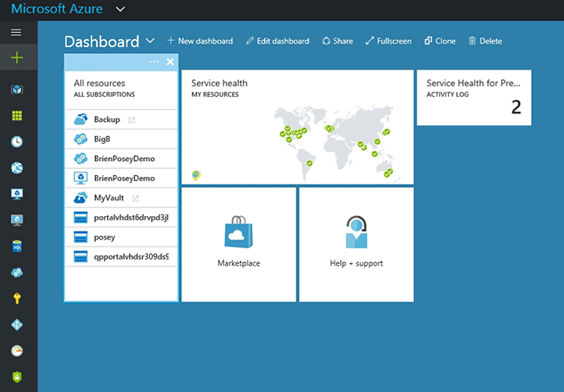Open the hamburger menu in sidebar

click(x=17, y=32)
